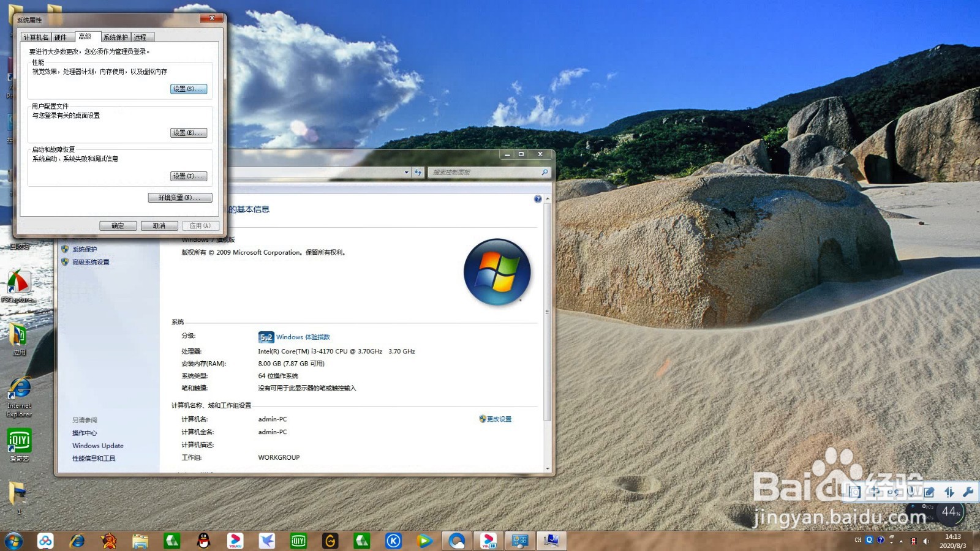
Task: Click scrollbar up arrow in Control Panel
Action: point(548,199)
